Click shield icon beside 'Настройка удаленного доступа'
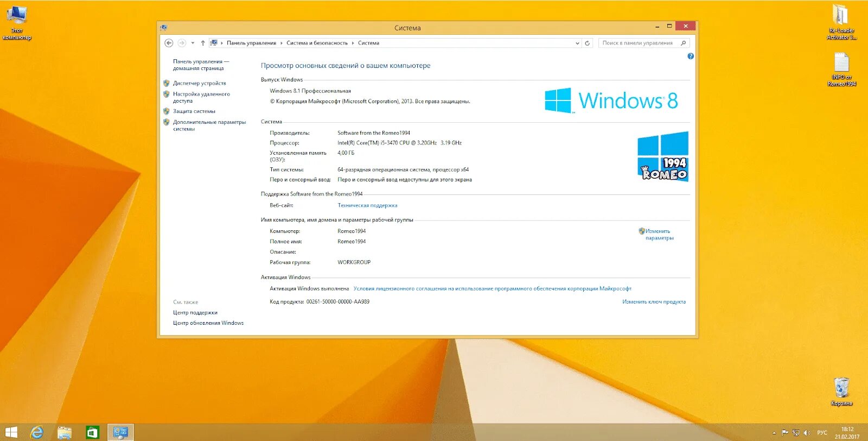 click(167, 94)
